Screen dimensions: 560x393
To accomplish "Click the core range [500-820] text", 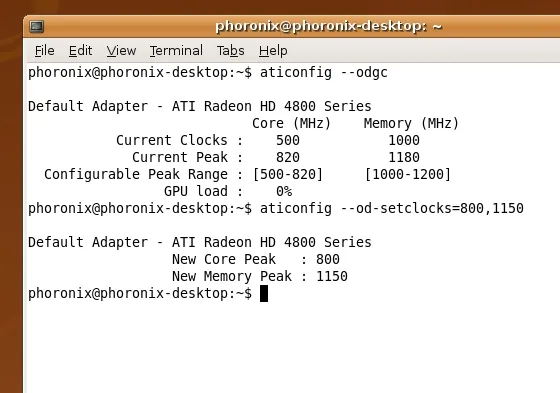I will [288, 174].
